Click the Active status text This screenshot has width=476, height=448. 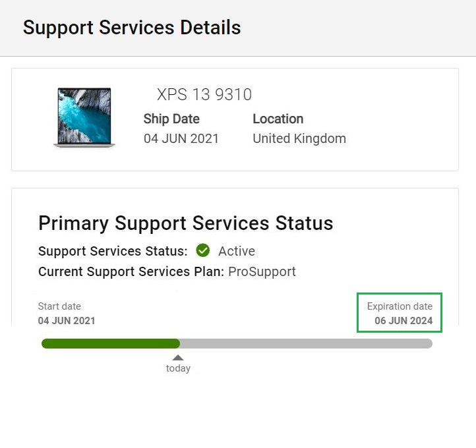click(x=236, y=251)
